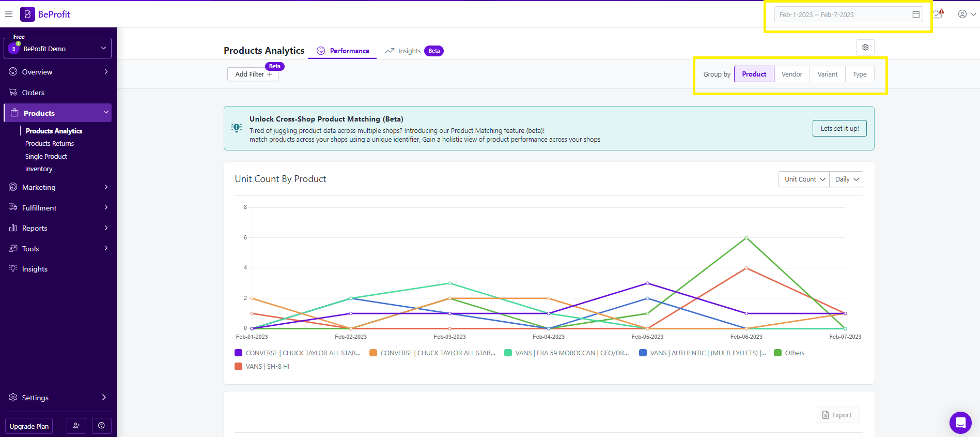Image resolution: width=980 pixels, height=437 pixels.
Task: Expand the Overview menu chevron
Action: [x=106, y=71]
